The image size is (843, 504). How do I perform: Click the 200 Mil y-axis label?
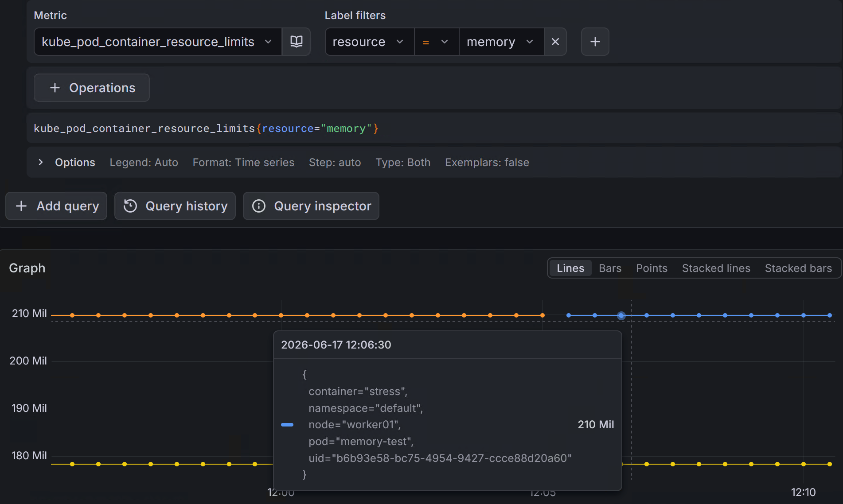(x=28, y=361)
